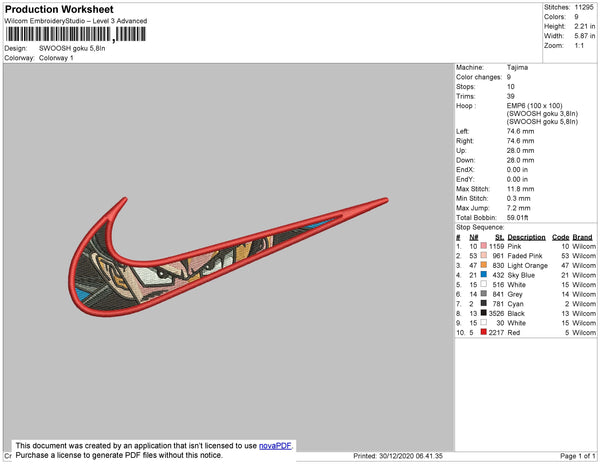
Task: Select the Light Orange thread swatch
Action: (484, 265)
